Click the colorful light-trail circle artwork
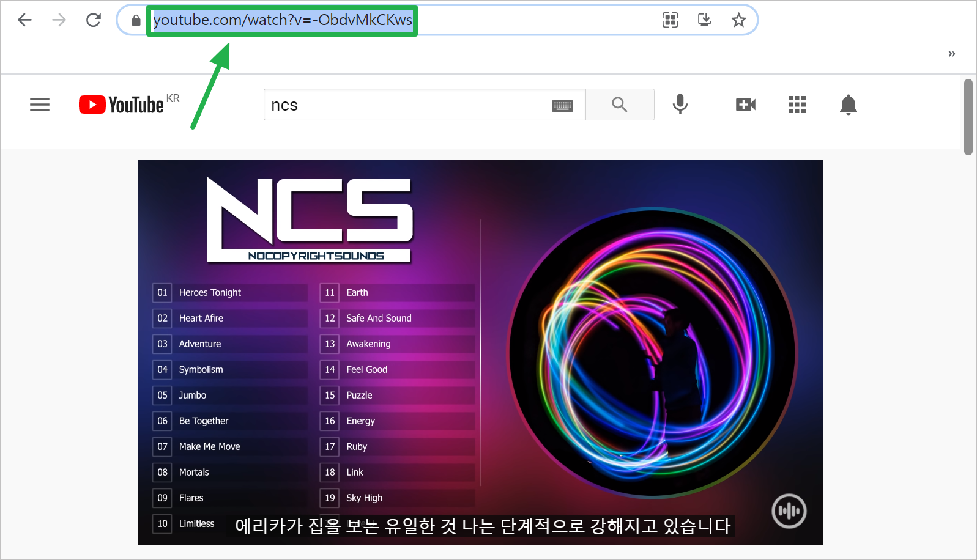The height and width of the screenshot is (560, 977). pos(652,353)
